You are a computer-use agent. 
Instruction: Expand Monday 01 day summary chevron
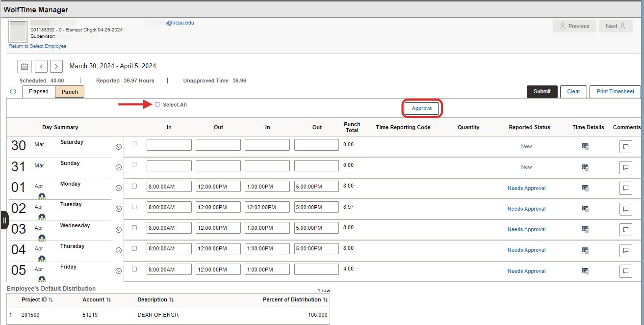tap(118, 188)
